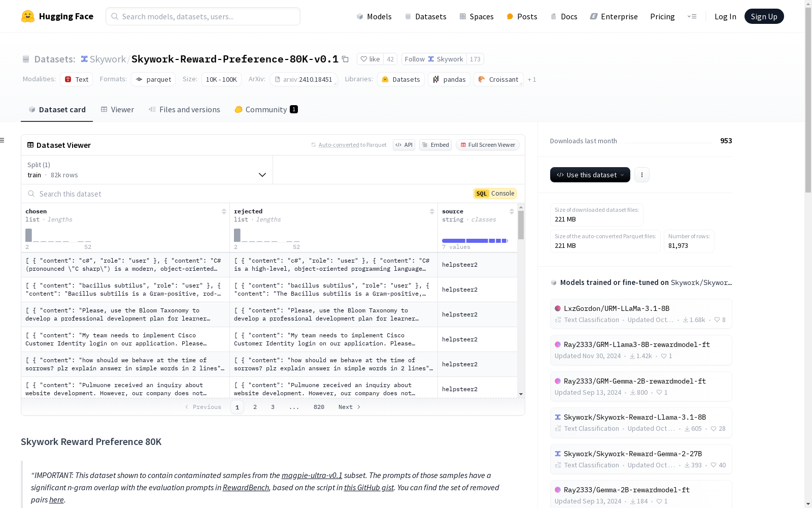This screenshot has width=812, height=508.
Task: Like the dataset with the heart button
Action: click(370, 59)
